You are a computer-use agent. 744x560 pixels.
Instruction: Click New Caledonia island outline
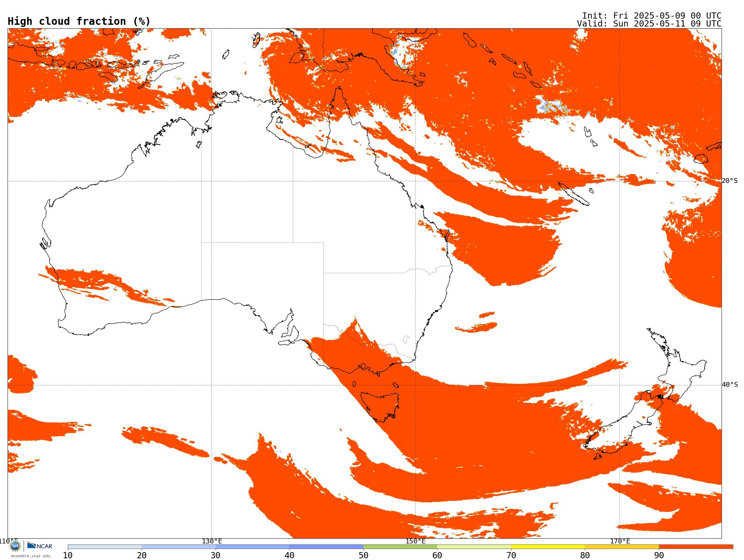pos(573,194)
